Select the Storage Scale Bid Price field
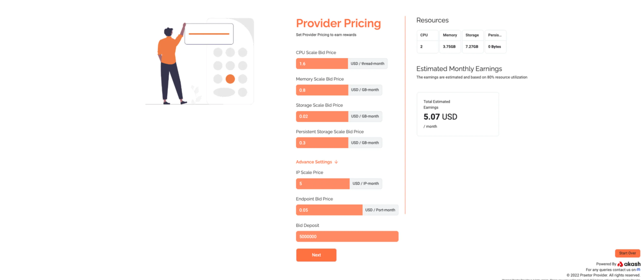Screen dimensions: 644x280 click(x=322, y=117)
